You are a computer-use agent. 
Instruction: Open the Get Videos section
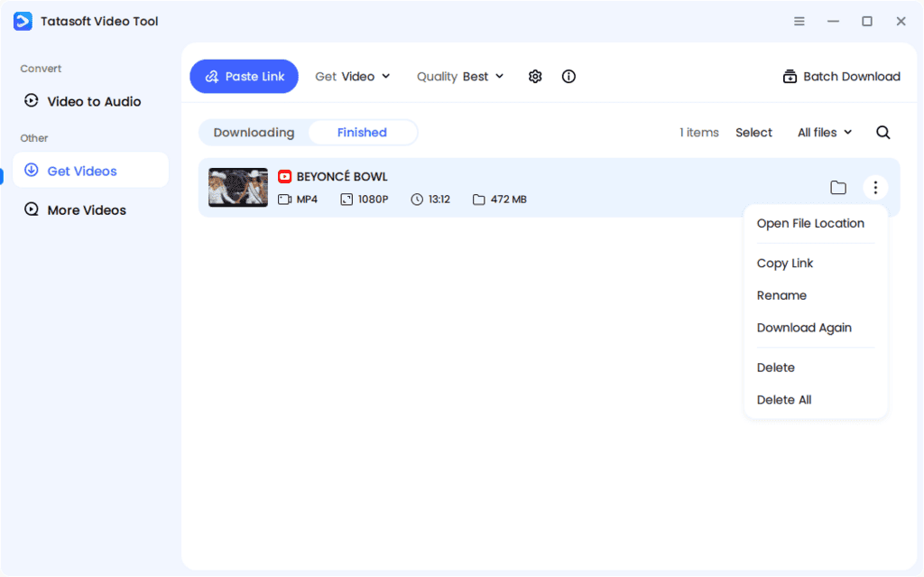pyautogui.click(x=88, y=171)
